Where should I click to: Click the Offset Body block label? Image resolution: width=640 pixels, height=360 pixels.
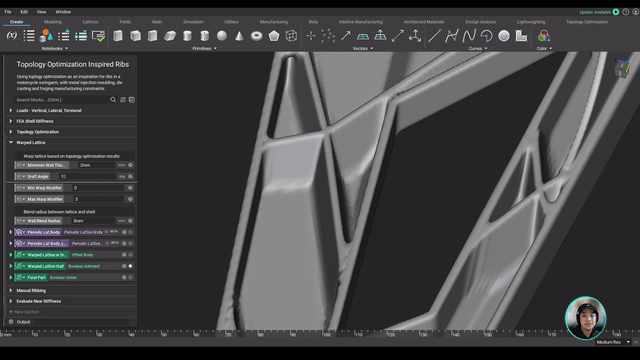pyautogui.click(x=82, y=255)
